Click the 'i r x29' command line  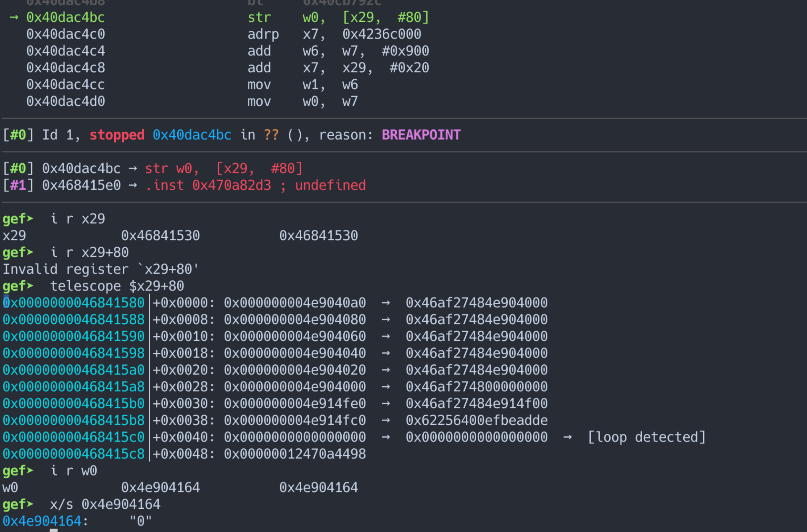[78, 219]
